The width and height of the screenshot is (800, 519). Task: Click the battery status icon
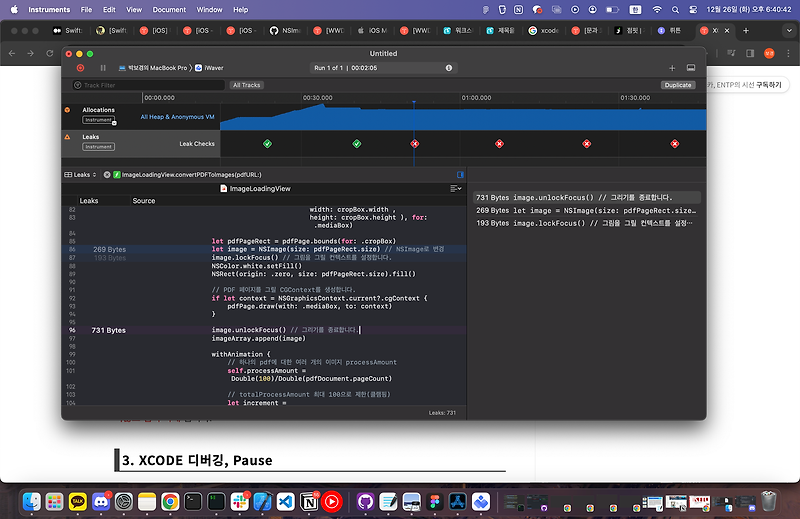pyautogui.click(x=612, y=9)
